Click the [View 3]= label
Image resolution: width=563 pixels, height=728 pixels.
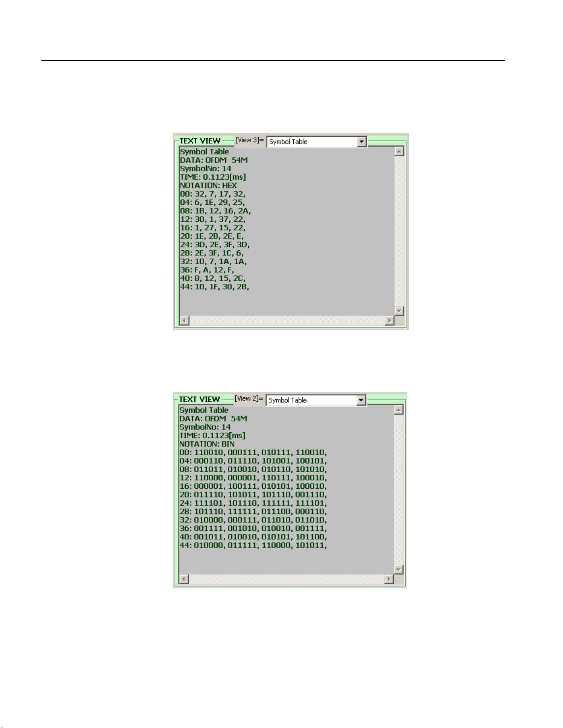[250, 140]
